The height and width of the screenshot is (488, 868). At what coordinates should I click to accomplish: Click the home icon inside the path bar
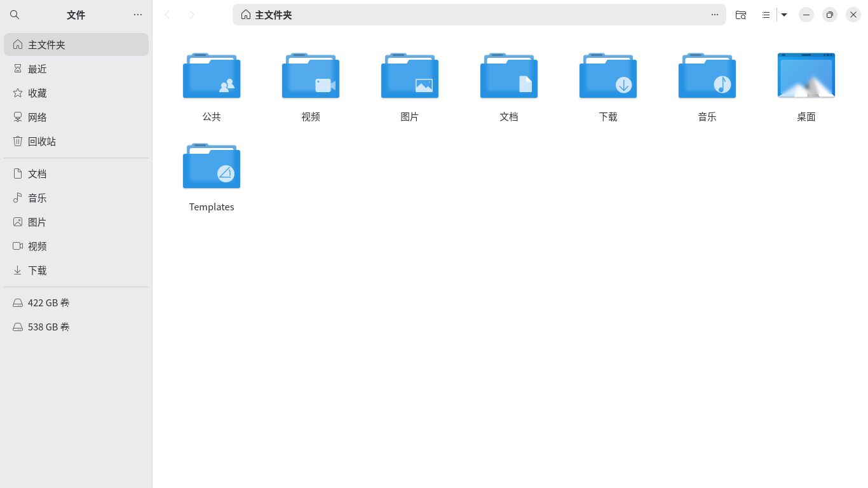click(x=245, y=14)
